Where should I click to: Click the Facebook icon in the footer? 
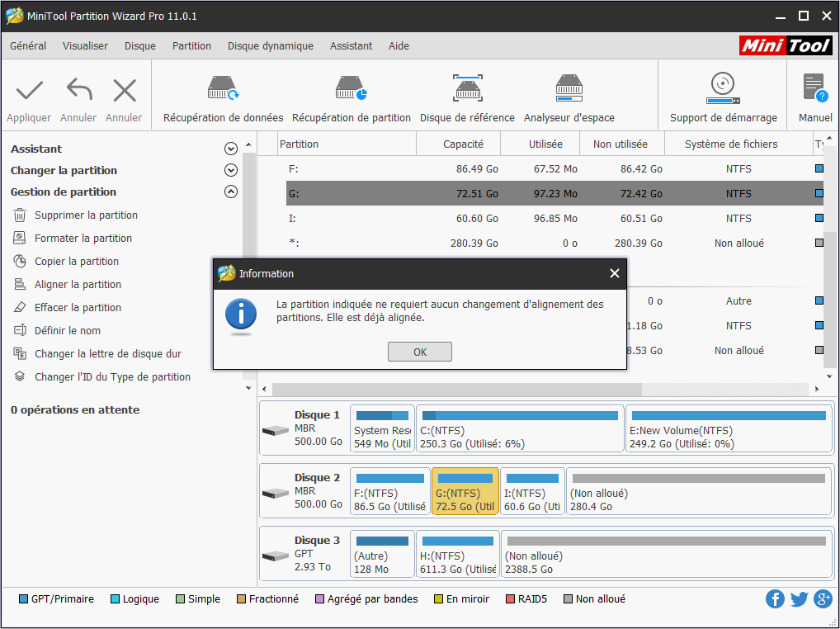click(x=775, y=598)
